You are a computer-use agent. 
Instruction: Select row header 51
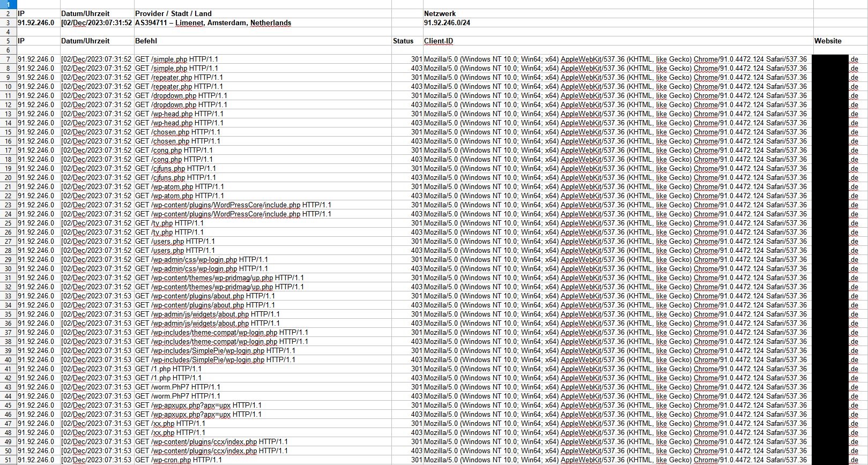(8, 460)
